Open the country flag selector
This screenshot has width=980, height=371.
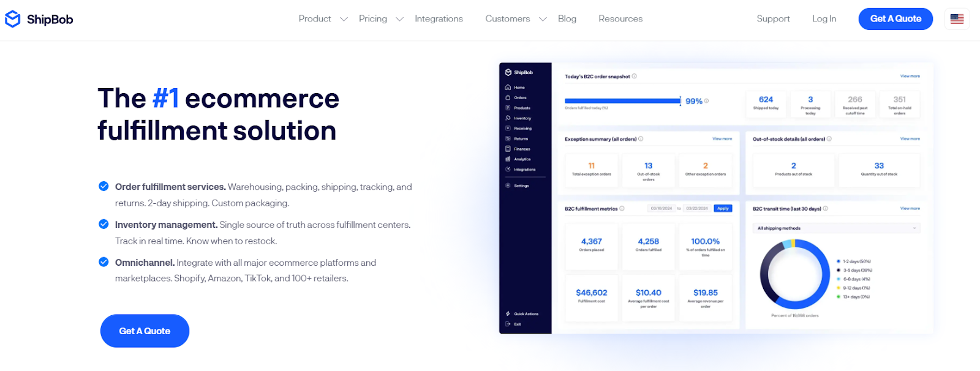pos(957,19)
